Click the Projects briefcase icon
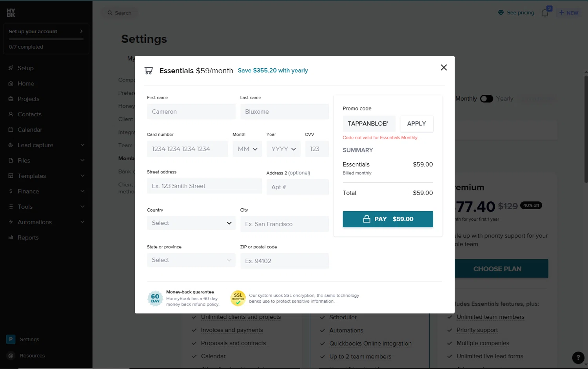588x369 pixels. tap(11, 99)
